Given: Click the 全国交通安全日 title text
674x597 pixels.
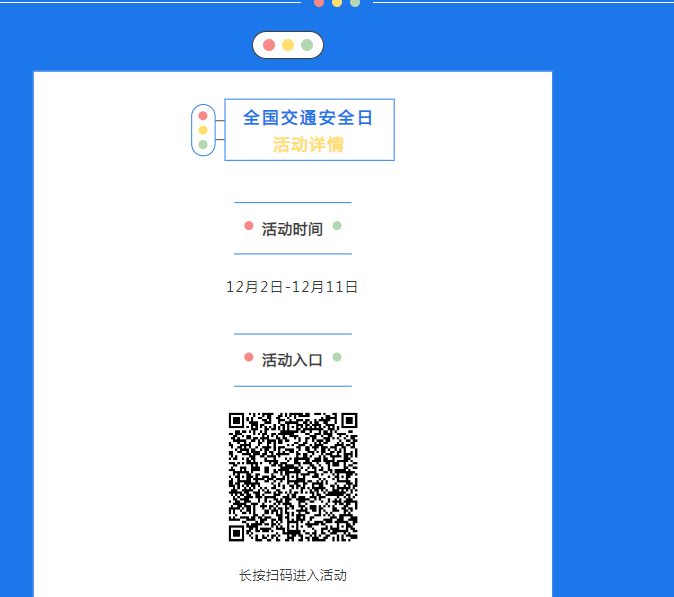Looking at the screenshot, I should [x=308, y=118].
